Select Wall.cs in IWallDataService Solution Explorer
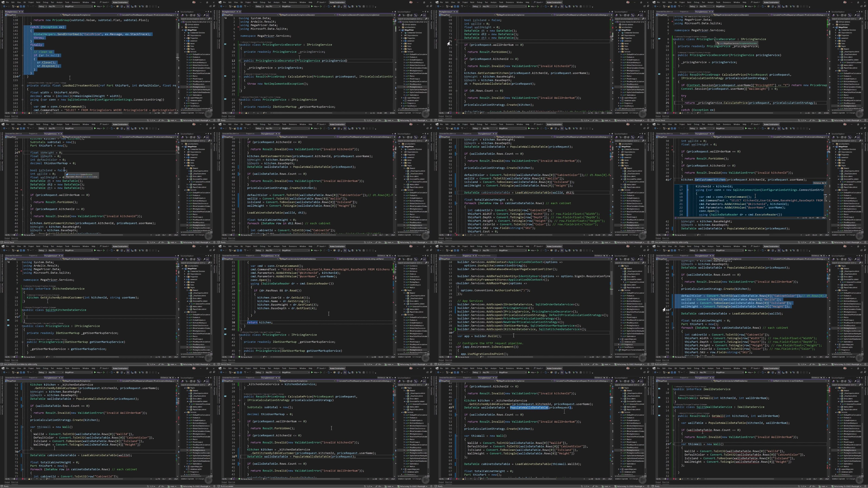The image size is (868, 488). 846,467
